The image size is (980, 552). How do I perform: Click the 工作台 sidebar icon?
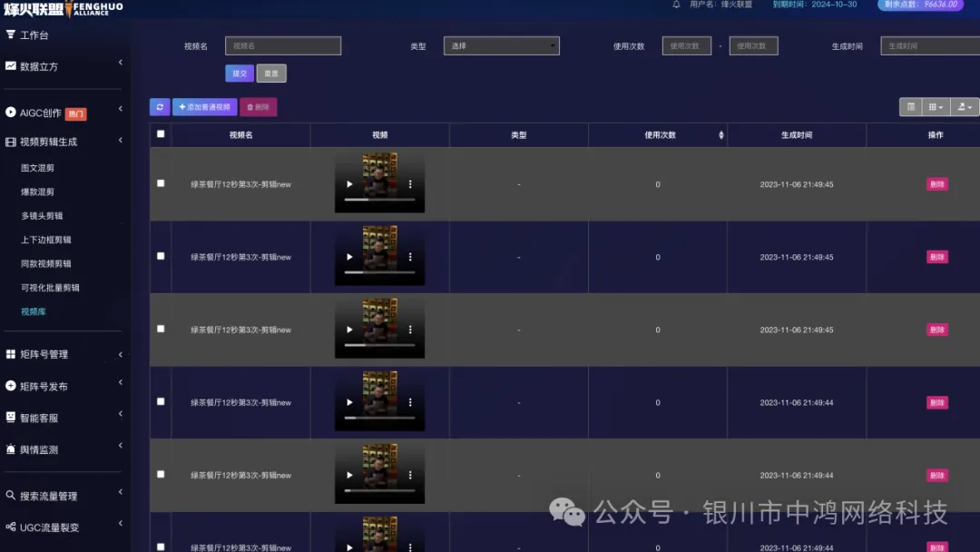[x=11, y=34]
